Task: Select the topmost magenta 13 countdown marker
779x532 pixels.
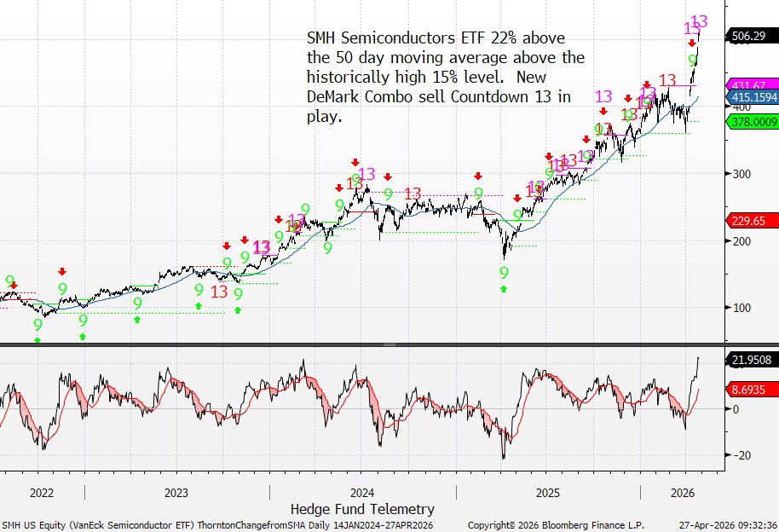Action: (699, 21)
